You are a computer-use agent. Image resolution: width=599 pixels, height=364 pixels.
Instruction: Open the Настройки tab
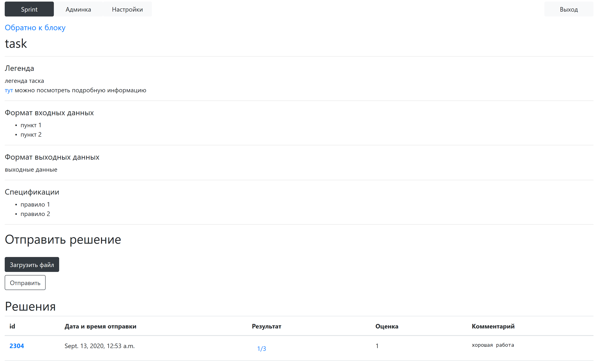tap(127, 9)
